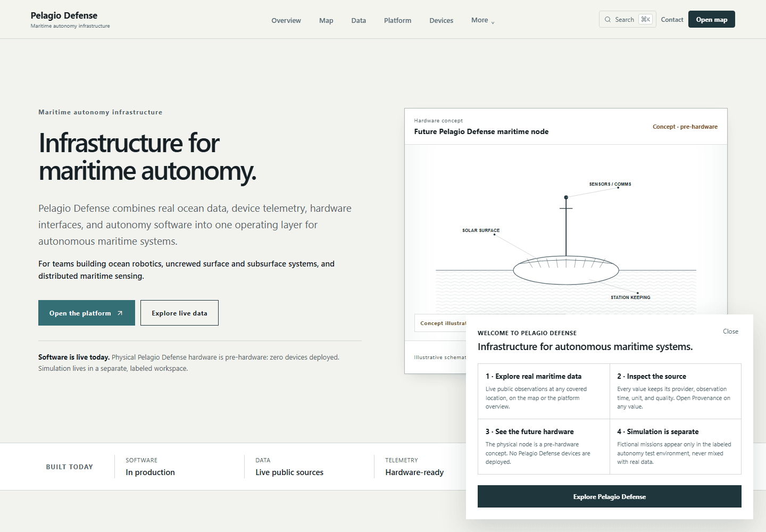The width and height of the screenshot is (766, 532).
Task: Select the Explore real maritime data card
Action: tap(544, 391)
